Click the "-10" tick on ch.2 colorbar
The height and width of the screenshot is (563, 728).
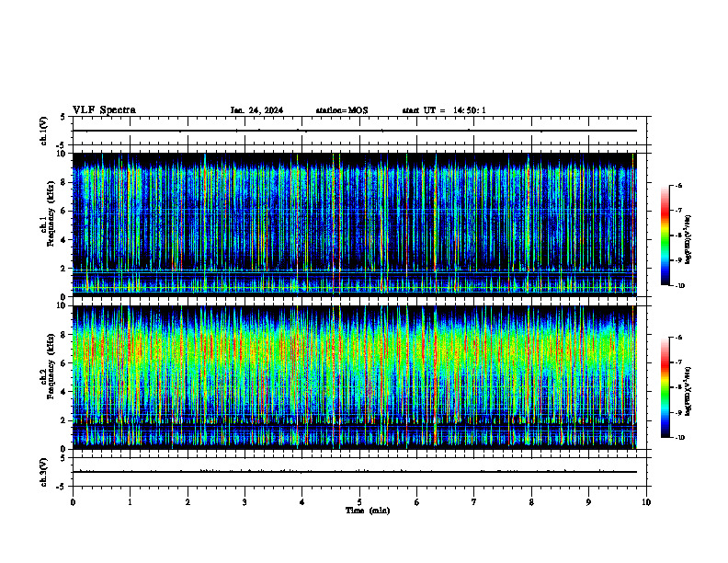point(680,438)
